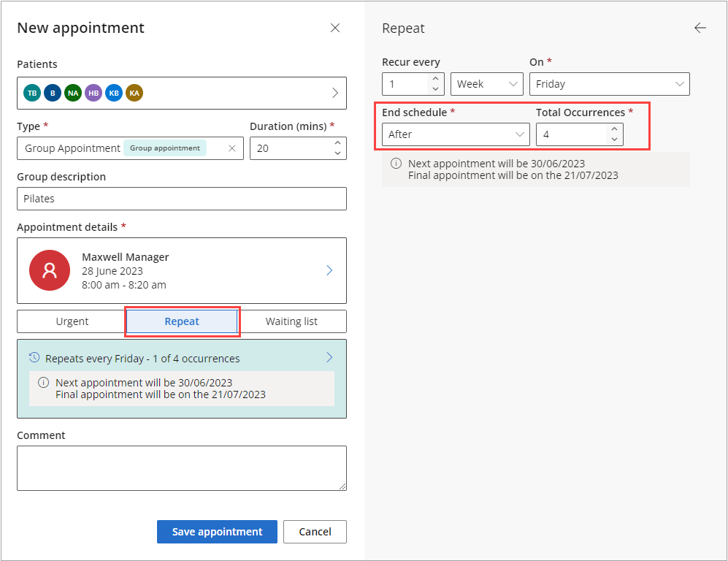The height and width of the screenshot is (561, 728).
Task: Select text 'Repeats every Friday - 1 of 4 occurrences'
Action: point(142,359)
